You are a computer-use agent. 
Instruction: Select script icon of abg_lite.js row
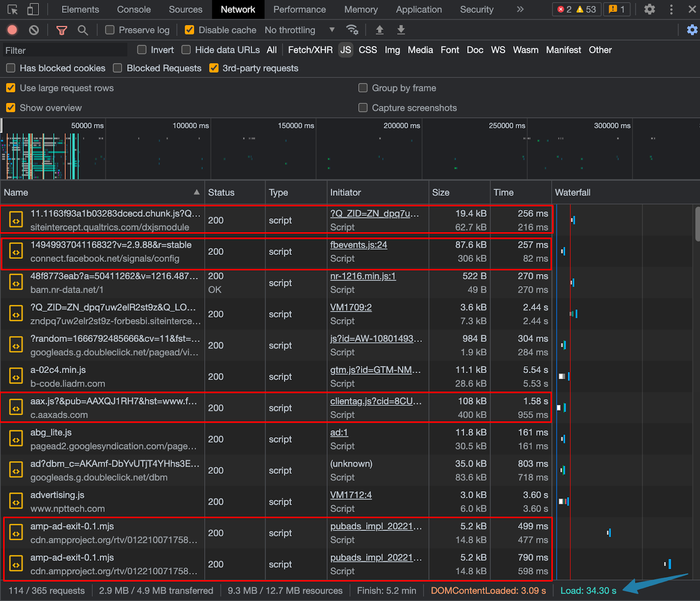pos(16,439)
